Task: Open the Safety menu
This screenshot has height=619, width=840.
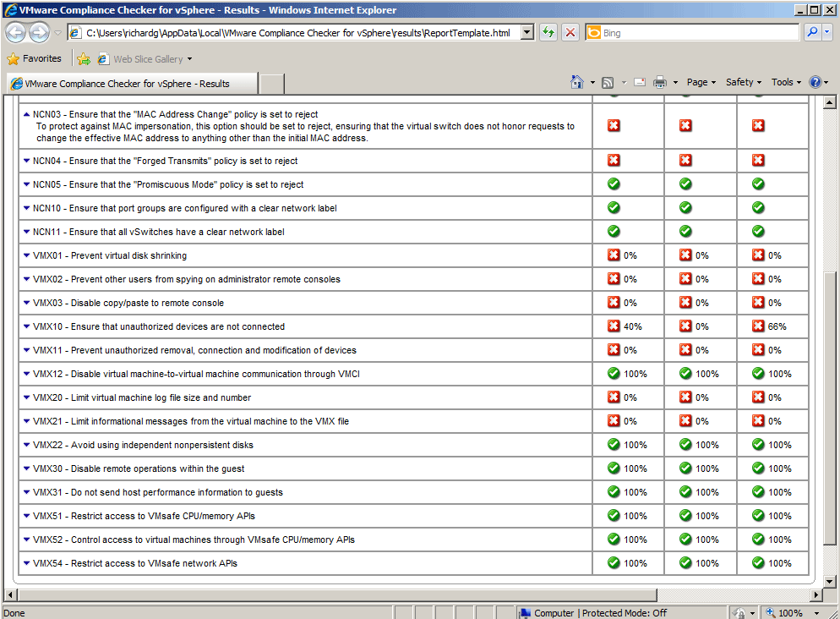Action: click(743, 82)
